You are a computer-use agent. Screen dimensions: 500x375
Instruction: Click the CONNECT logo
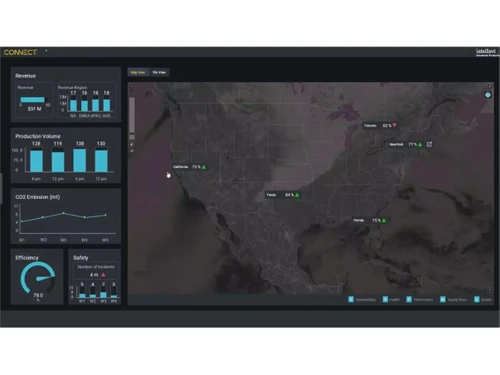(x=20, y=52)
